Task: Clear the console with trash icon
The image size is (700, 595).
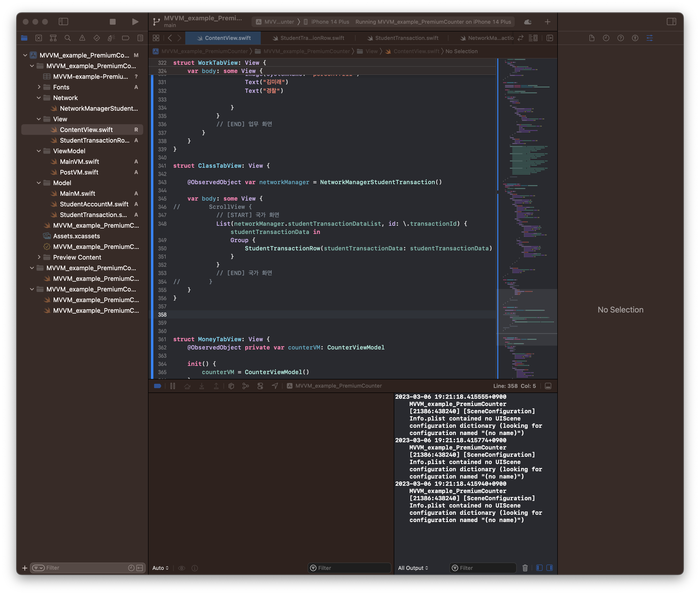Action: (x=525, y=568)
